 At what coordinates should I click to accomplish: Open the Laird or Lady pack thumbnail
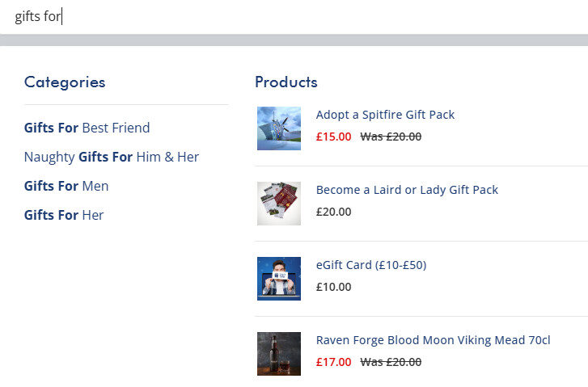279,203
